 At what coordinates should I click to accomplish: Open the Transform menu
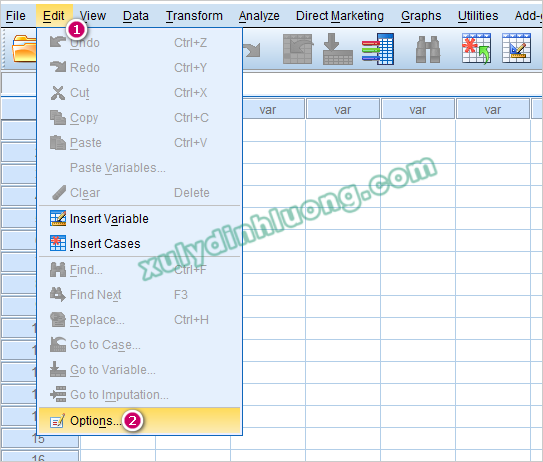click(x=194, y=16)
